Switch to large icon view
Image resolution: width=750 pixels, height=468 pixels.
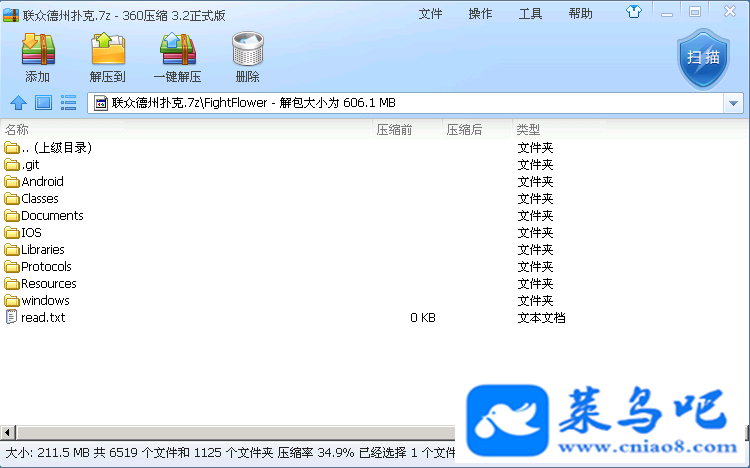coord(44,102)
